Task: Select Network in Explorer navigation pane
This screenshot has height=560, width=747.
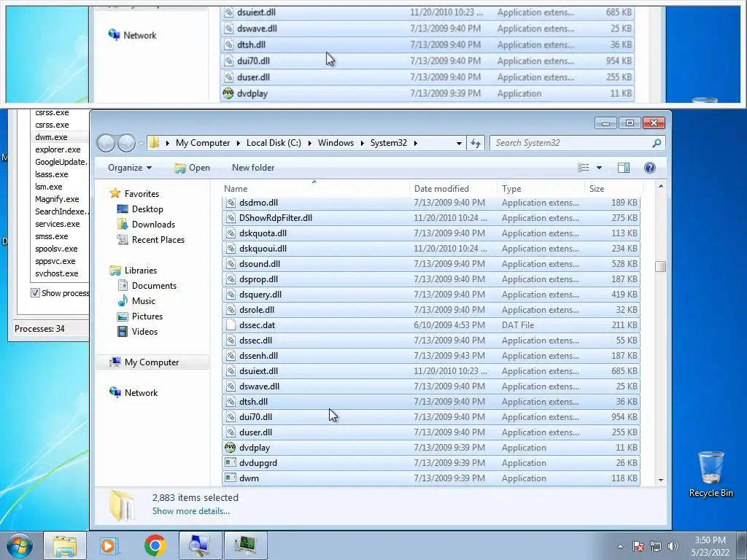Action: [x=141, y=393]
